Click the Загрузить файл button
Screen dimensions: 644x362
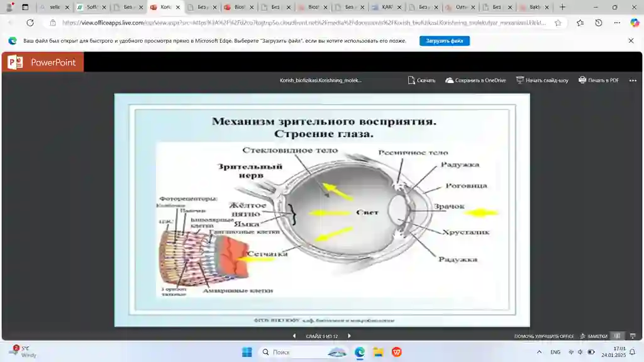point(445,41)
